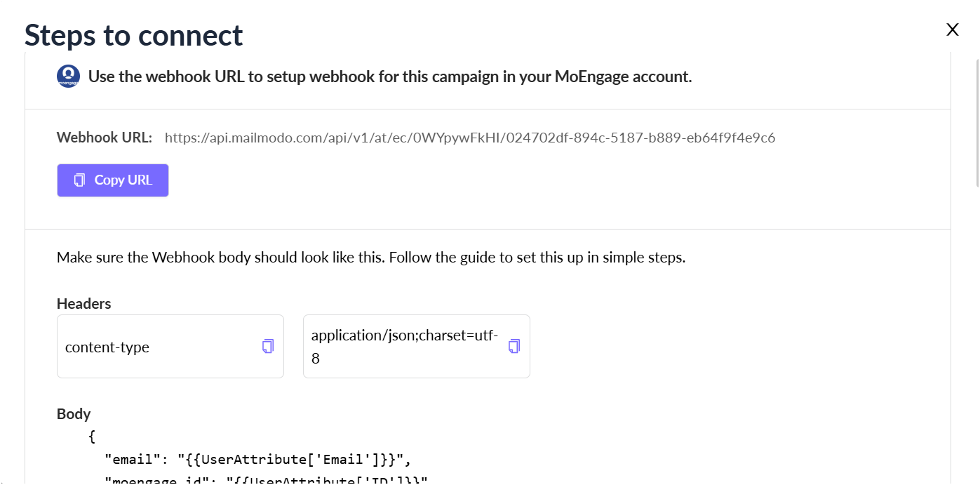Select the mailmodo webhook URL text
This screenshot has width=980, height=485.
470,138
